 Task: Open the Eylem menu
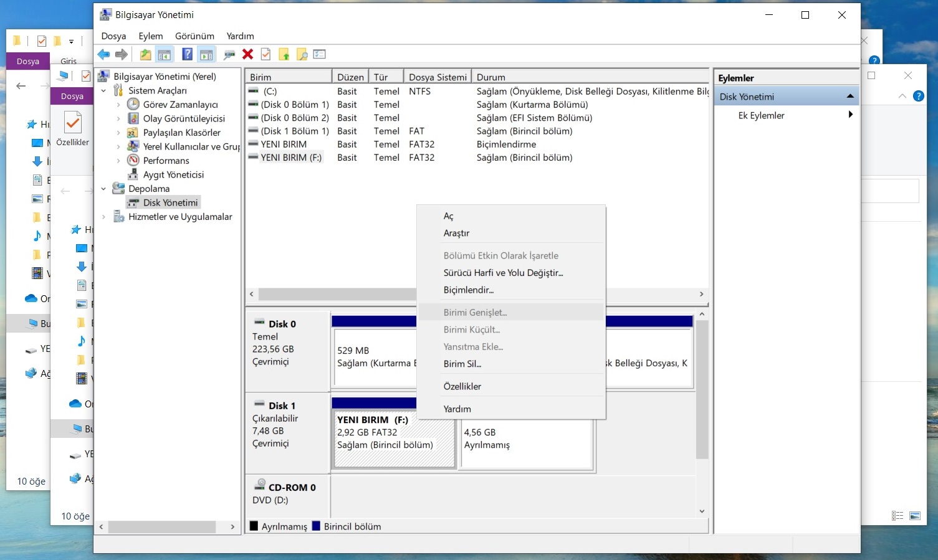click(x=151, y=36)
